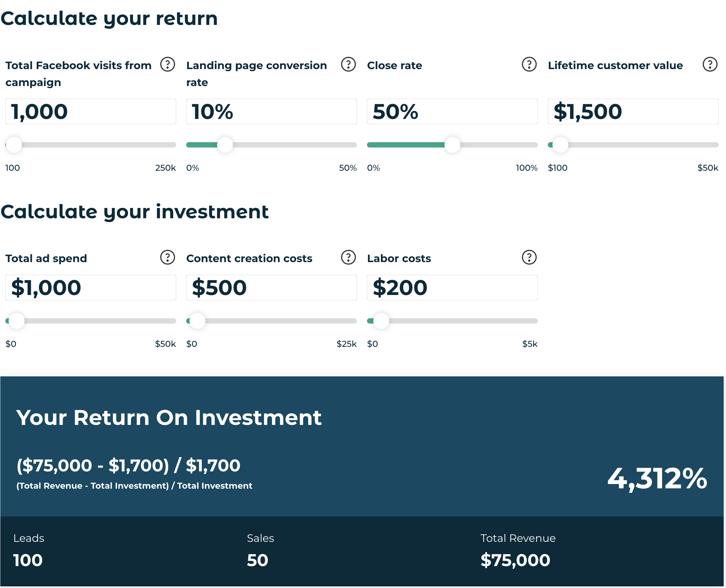Click the Labor costs slider handle
This screenshot has width=726, height=588.
(381, 321)
